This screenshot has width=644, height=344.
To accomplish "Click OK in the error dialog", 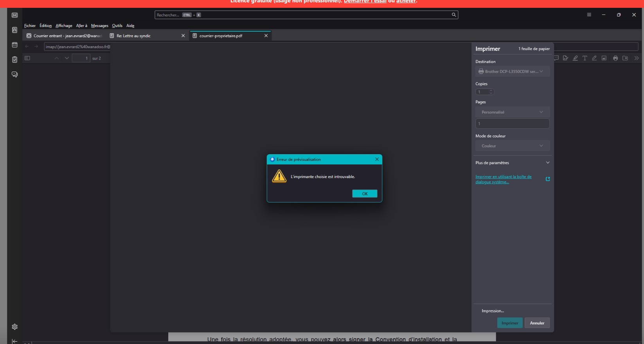I will pyautogui.click(x=364, y=194).
